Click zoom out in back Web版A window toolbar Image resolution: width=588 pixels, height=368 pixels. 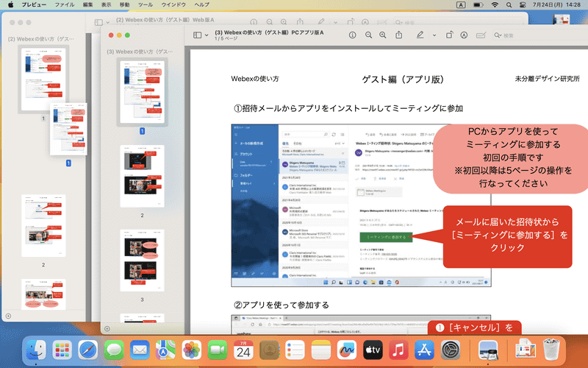click(x=270, y=22)
